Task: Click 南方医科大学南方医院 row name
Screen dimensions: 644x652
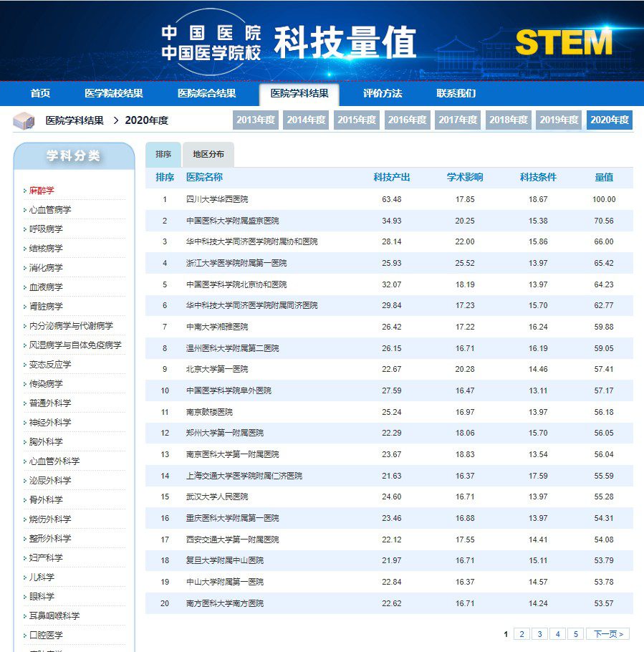Action: 224,603
